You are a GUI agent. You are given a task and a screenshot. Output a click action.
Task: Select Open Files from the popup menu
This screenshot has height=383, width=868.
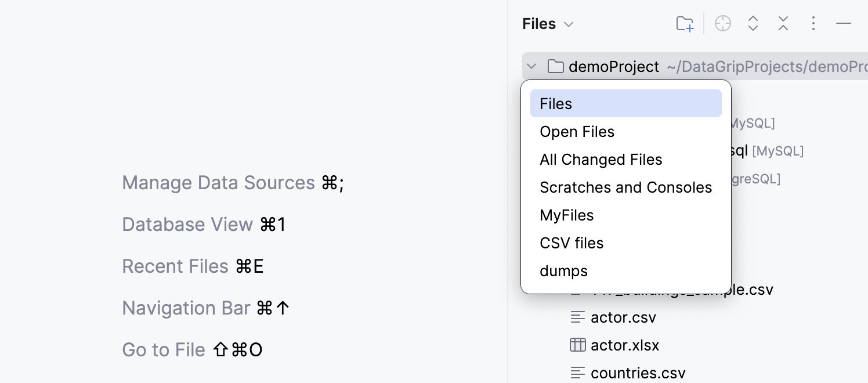577,132
